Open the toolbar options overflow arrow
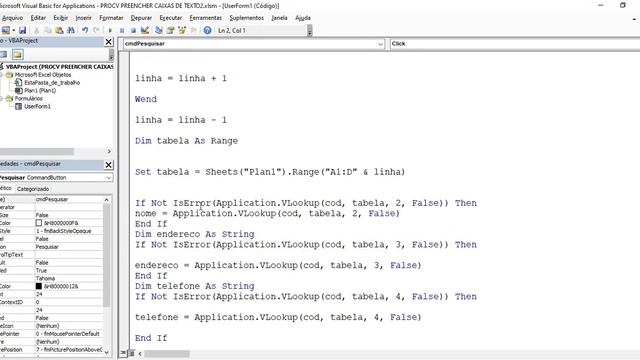The image size is (640, 360). point(310,30)
